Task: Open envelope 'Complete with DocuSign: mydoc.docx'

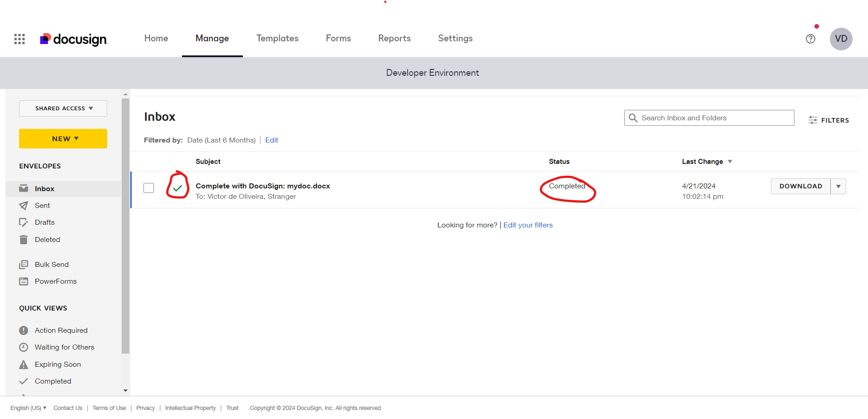Action: [x=263, y=186]
